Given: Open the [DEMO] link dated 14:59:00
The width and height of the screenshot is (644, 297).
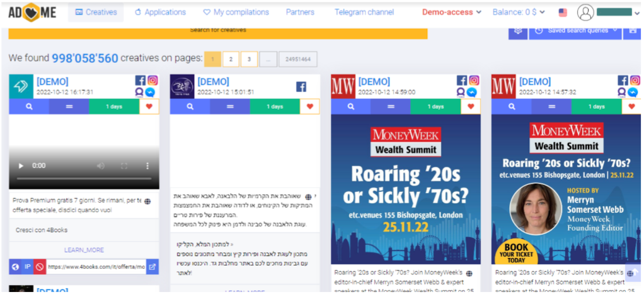Looking at the screenshot, I should (x=374, y=82).
